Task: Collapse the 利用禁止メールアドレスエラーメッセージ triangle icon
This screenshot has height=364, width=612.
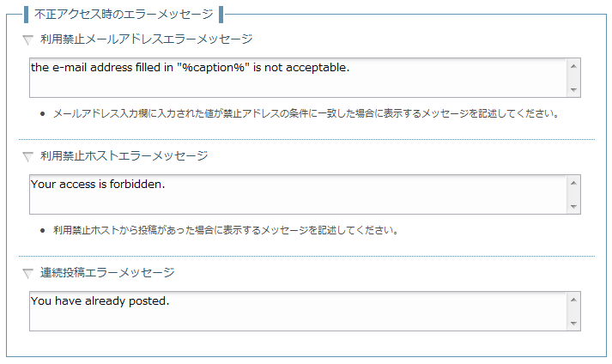Action: [x=27, y=39]
